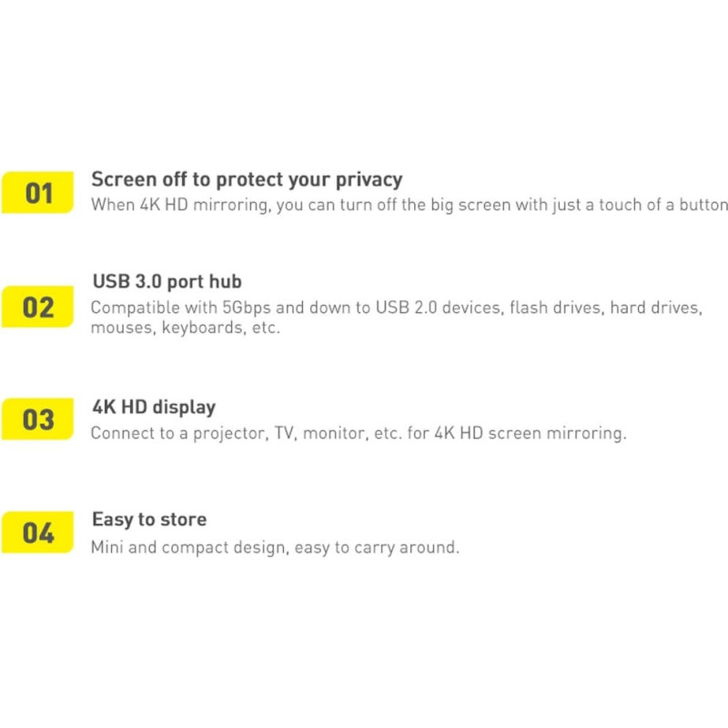This screenshot has width=728, height=728.
Task: Click the '4K HD mirroring' description line
Action: tap(409, 205)
